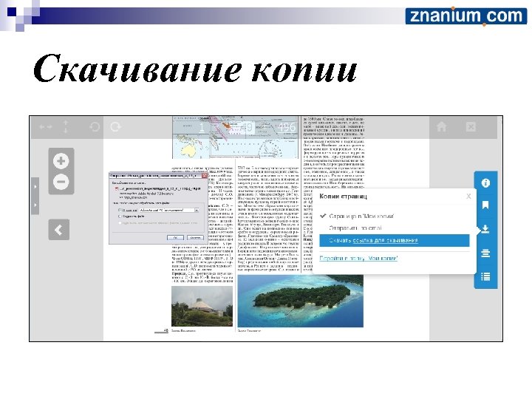This screenshot has height=399, width=532.
Task: Select the 'Открыть в' radio button
Action: coord(120,211)
